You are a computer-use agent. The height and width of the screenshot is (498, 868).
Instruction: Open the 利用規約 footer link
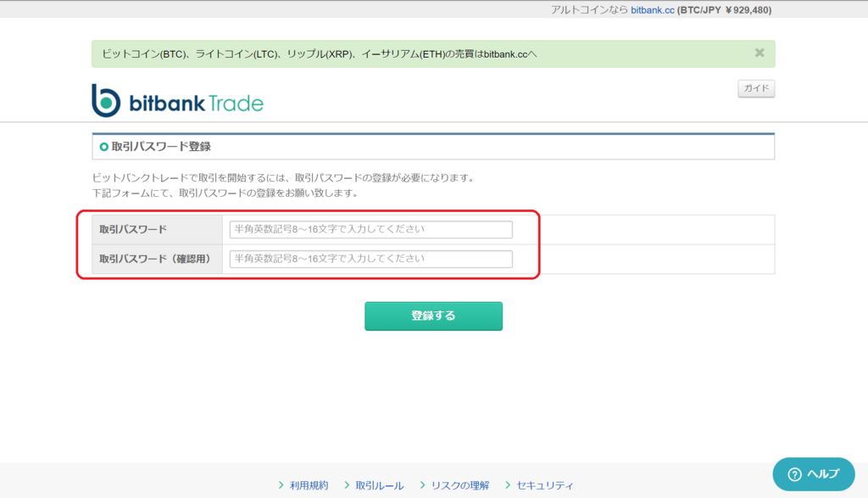pyautogui.click(x=309, y=485)
